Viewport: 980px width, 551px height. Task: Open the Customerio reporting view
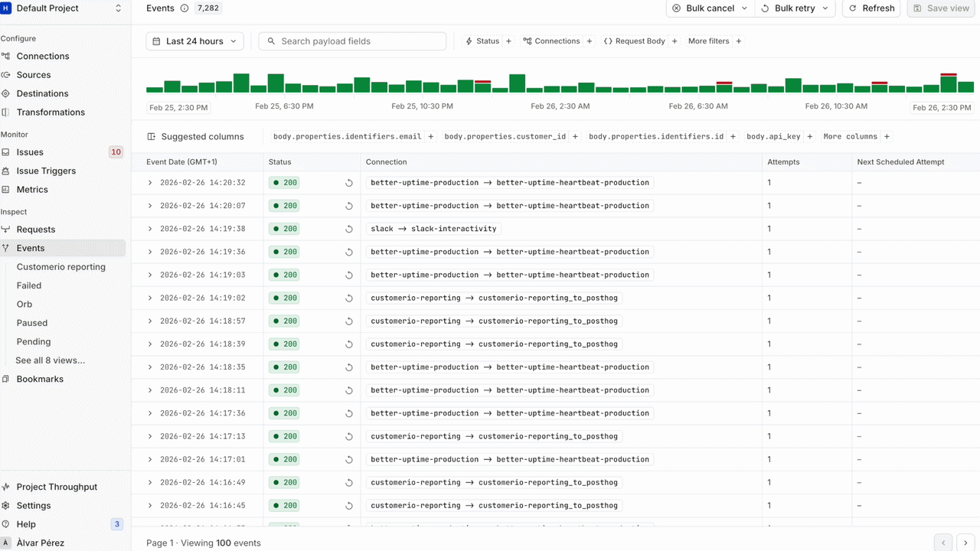pyautogui.click(x=60, y=266)
